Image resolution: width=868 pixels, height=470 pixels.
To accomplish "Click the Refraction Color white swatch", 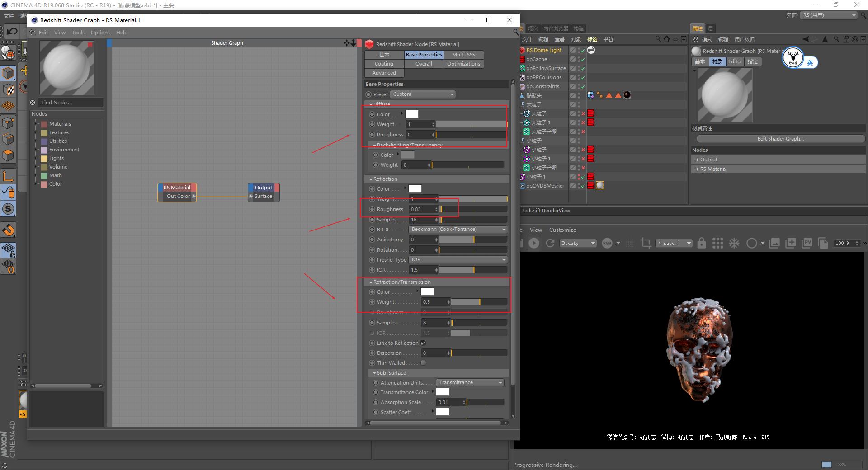I will coord(427,292).
